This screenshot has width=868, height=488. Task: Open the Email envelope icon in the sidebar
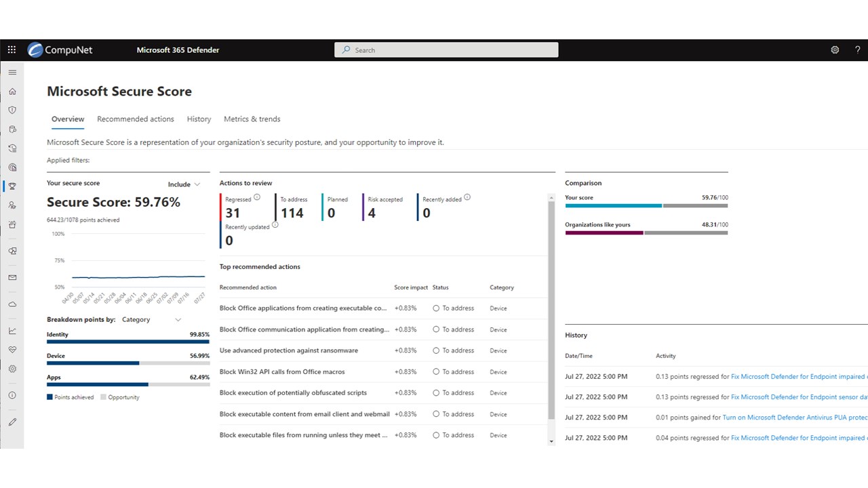(x=12, y=277)
